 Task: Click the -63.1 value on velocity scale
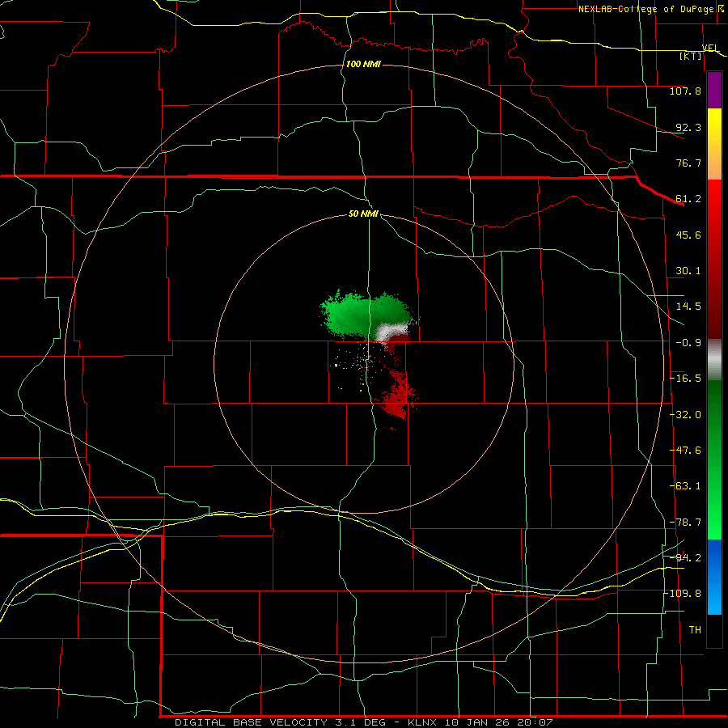point(685,486)
